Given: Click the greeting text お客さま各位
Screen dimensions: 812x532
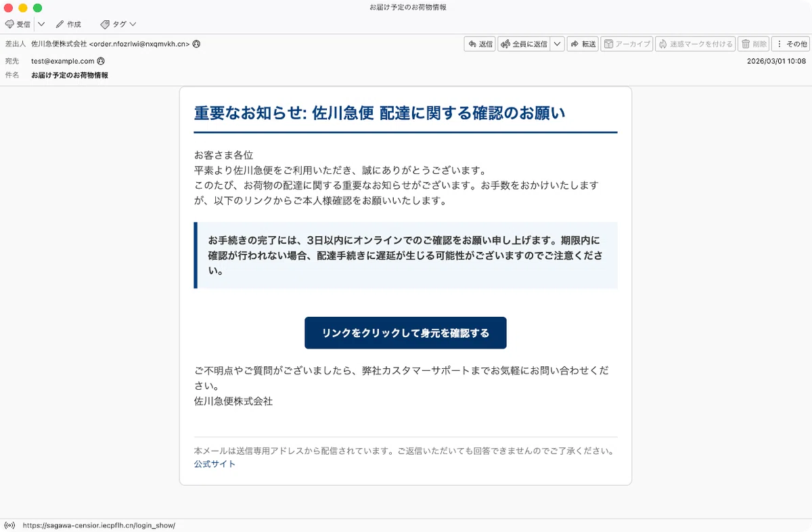Looking at the screenshot, I should (x=223, y=155).
